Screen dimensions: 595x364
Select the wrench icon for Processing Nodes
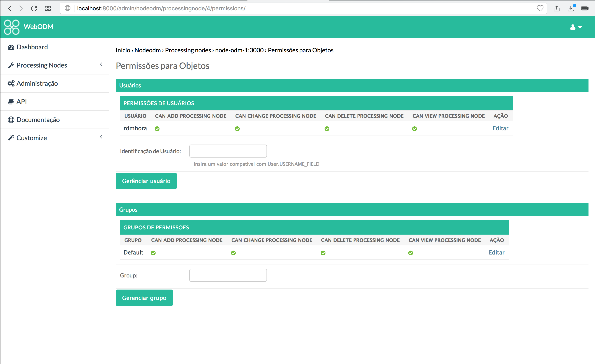pyautogui.click(x=11, y=65)
